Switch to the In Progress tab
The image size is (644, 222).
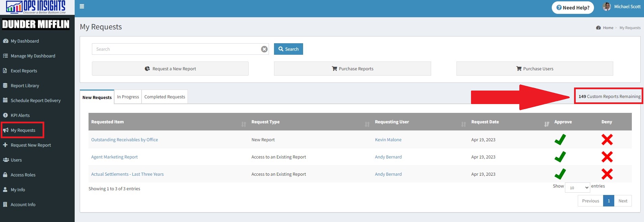point(128,97)
